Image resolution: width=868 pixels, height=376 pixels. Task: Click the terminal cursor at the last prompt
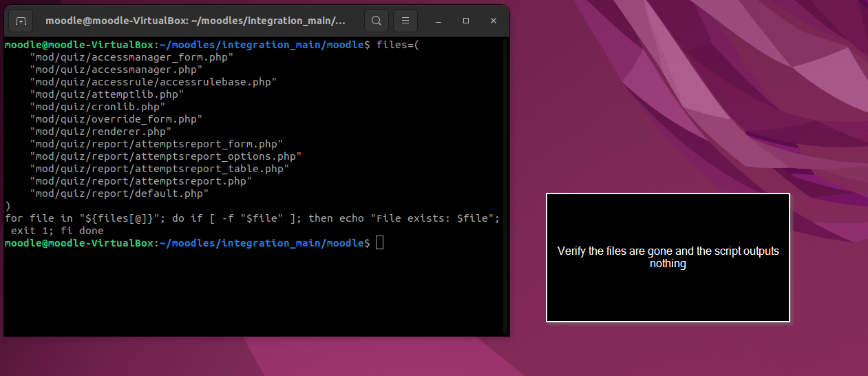click(x=380, y=243)
